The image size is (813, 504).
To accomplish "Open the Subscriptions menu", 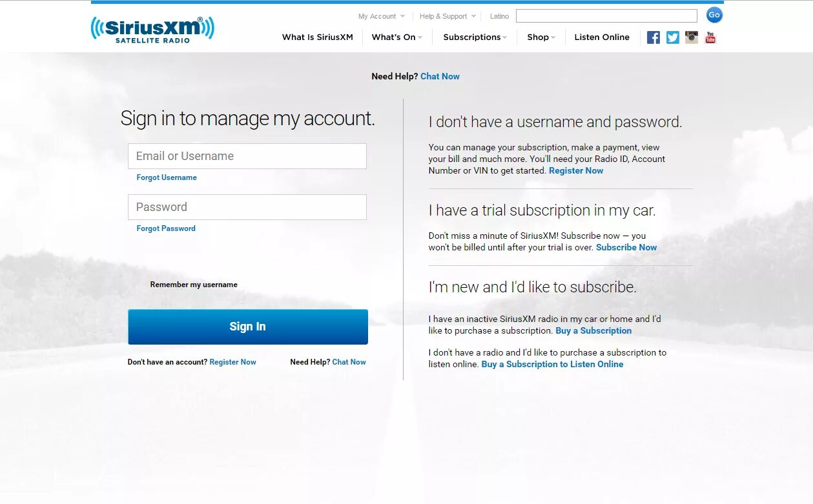I will [475, 37].
